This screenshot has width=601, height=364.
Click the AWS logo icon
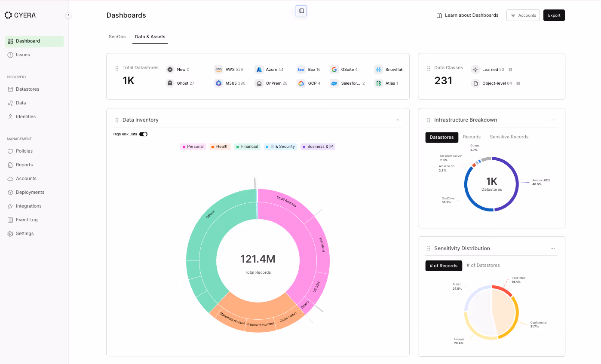(x=218, y=70)
